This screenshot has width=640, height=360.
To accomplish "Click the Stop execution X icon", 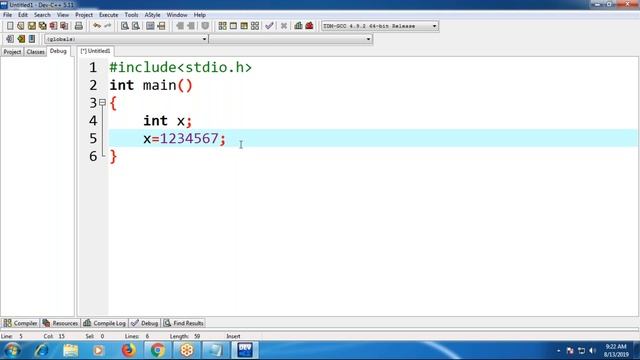I will coord(284,26).
